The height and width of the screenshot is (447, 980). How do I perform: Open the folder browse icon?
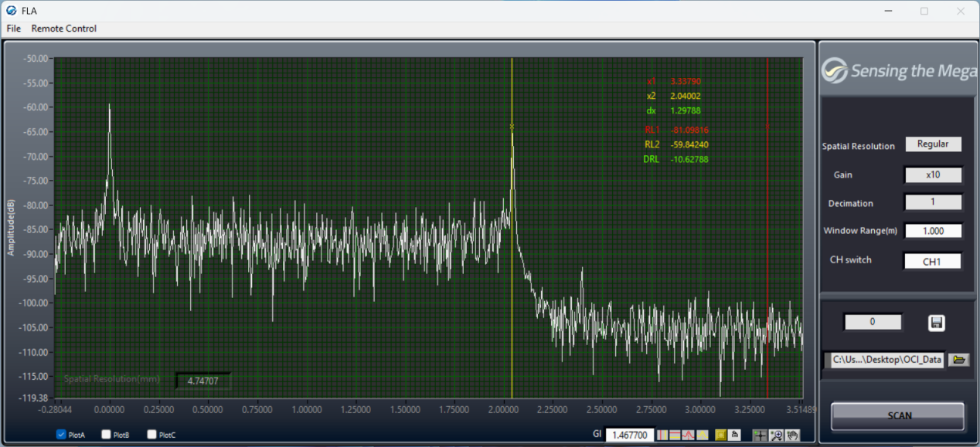pyautogui.click(x=959, y=360)
